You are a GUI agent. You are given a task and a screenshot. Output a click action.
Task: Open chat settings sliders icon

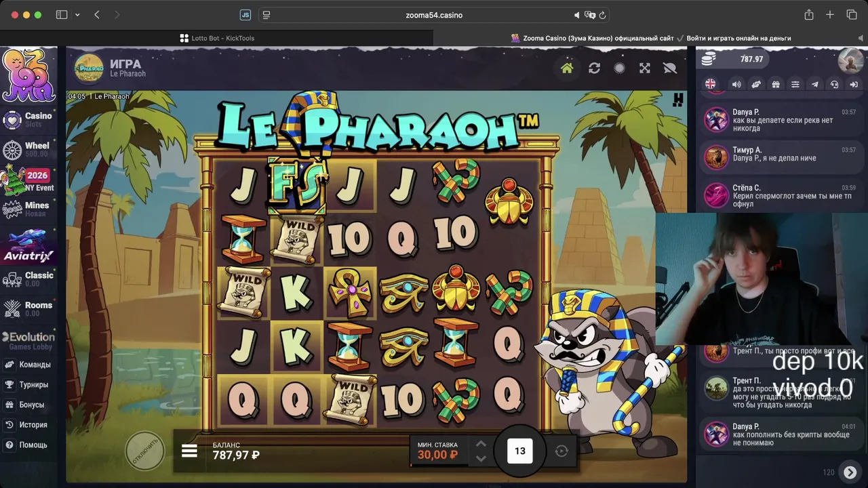(x=795, y=84)
